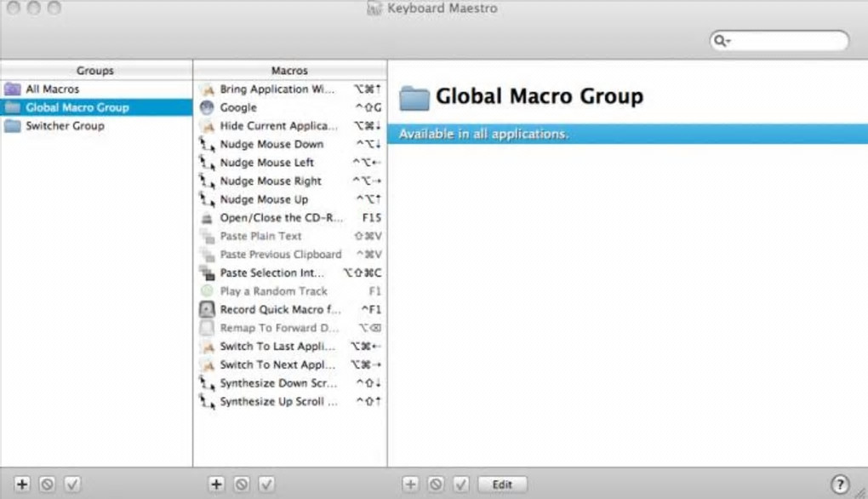Click the Record Quick Macro f... icon
The height and width of the screenshot is (499, 868).
pyautogui.click(x=207, y=309)
